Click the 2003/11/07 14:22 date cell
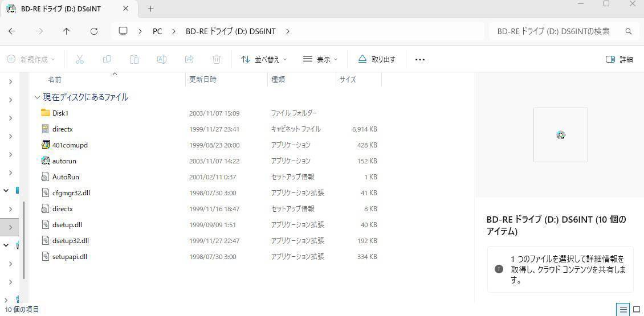644x316 pixels. click(214, 161)
